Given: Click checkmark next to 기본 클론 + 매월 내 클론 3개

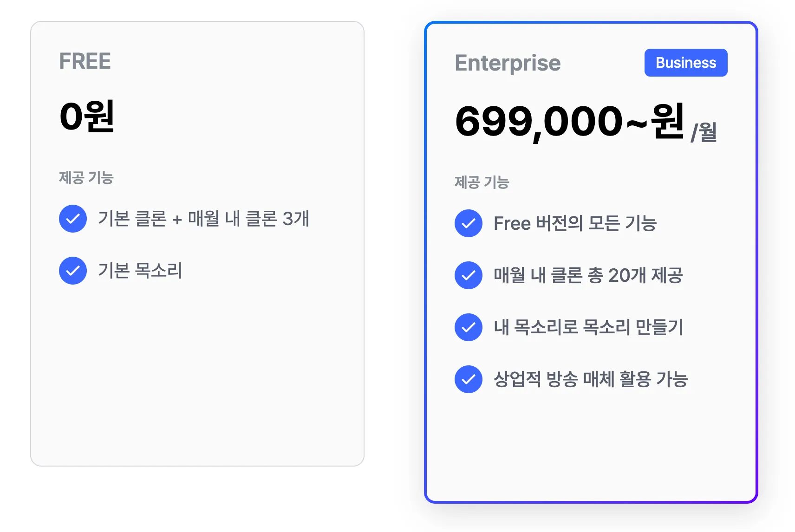Looking at the screenshot, I should tap(73, 219).
